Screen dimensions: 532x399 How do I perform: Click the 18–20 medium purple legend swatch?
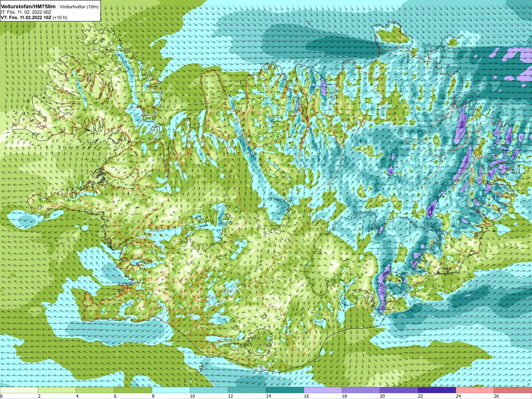point(361,390)
